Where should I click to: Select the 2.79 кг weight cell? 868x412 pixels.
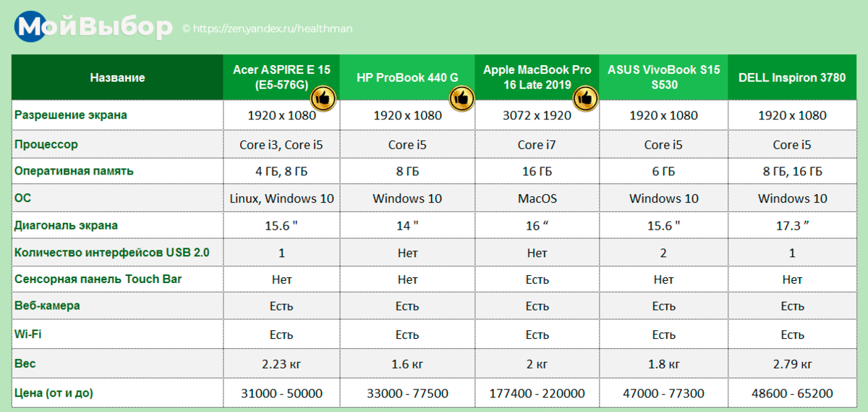(x=792, y=363)
